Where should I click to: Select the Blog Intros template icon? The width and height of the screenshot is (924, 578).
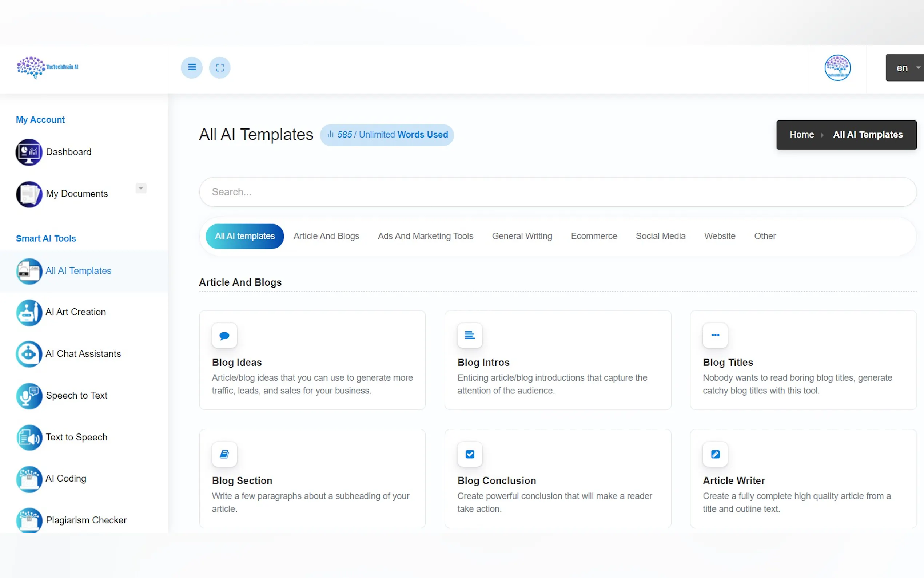click(469, 336)
